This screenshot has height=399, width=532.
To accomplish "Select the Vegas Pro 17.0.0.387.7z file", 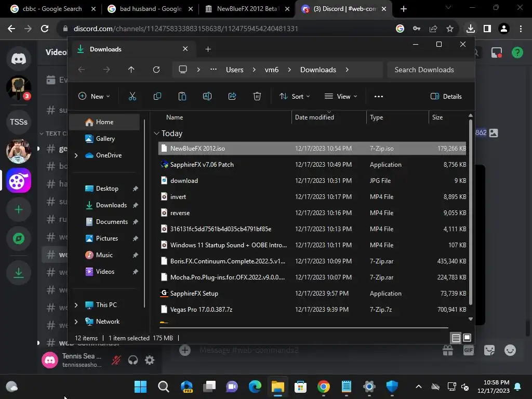I will [312, 310].
